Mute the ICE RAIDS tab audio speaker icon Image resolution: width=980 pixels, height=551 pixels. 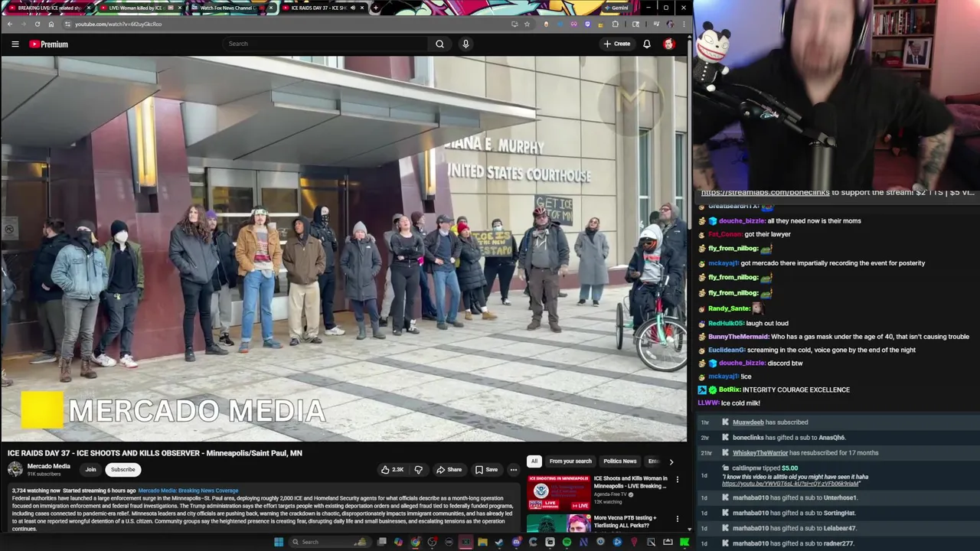353,8
